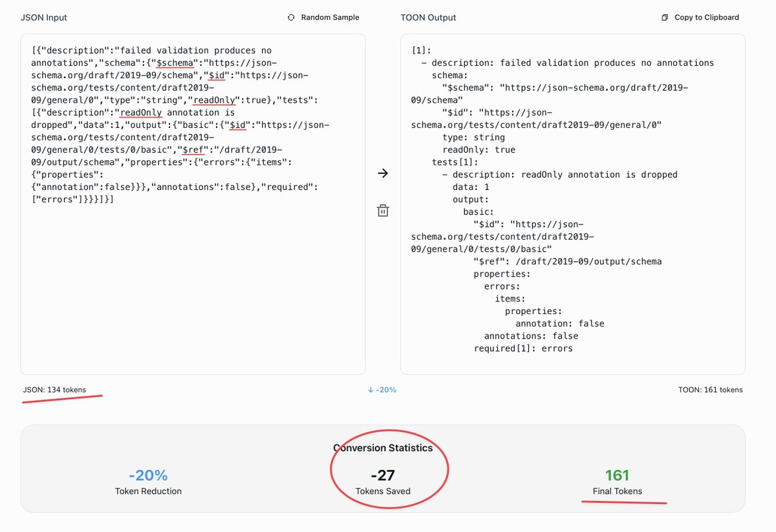Viewport: 776px width, 532px height.
Task: Click the Copy to Clipboard icon
Action: pos(665,17)
